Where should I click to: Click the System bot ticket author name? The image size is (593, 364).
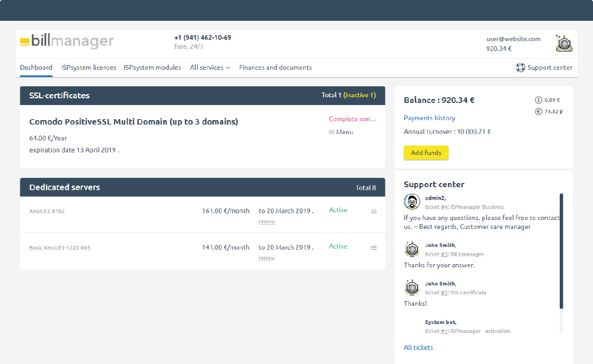pyautogui.click(x=441, y=322)
